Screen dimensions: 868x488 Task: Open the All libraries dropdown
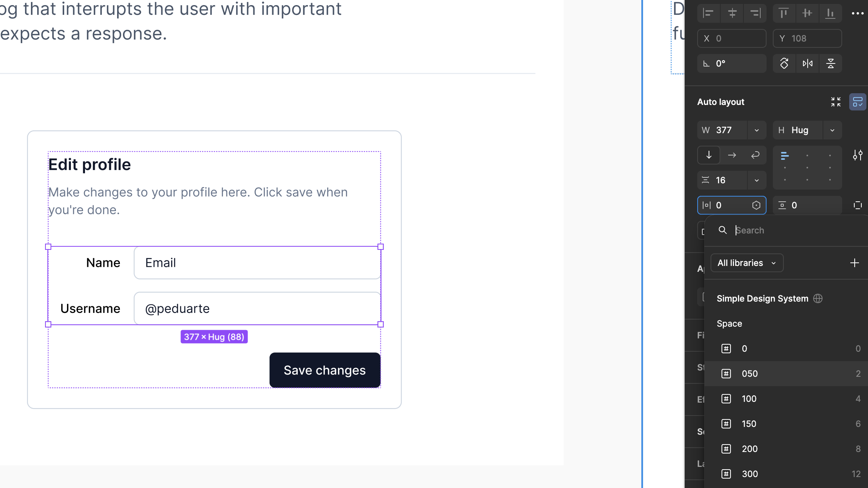coord(747,263)
